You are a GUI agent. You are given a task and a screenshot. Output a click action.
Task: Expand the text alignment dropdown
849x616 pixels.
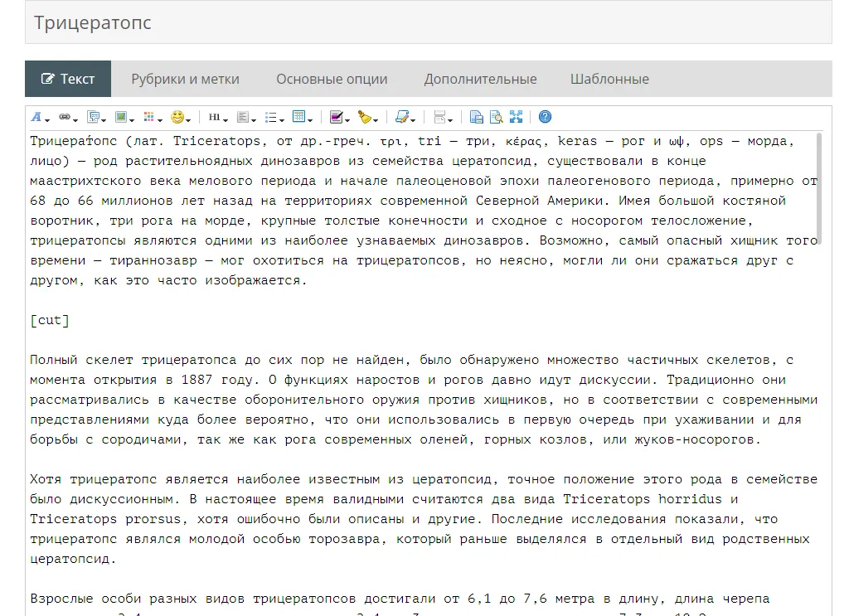point(245,117)
